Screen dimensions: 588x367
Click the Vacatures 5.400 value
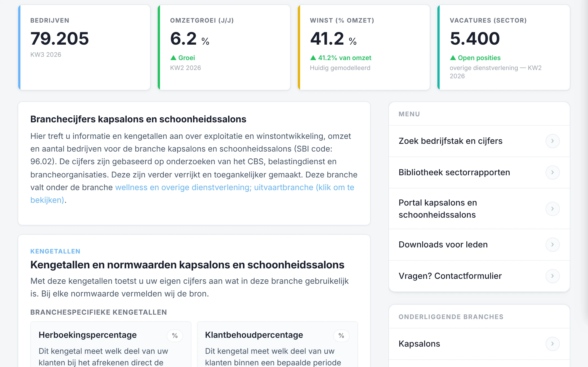[x=475, y=39]
